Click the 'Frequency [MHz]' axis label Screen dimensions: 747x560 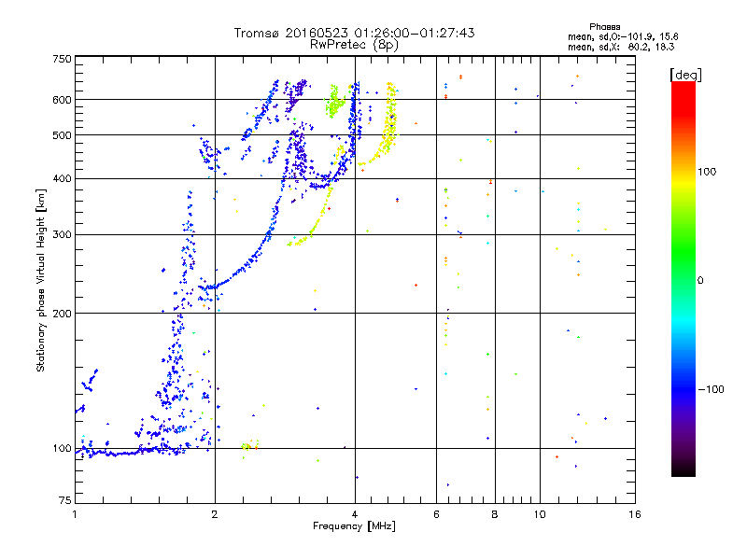pyautogui.click(x=354, y=526)
